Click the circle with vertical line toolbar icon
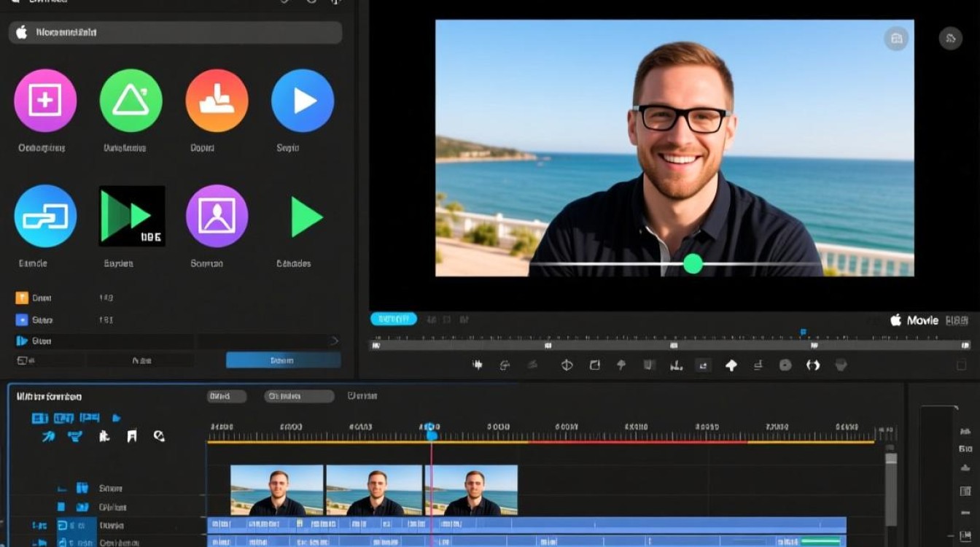This screenshot has height=547, width=980. (567, 365)
